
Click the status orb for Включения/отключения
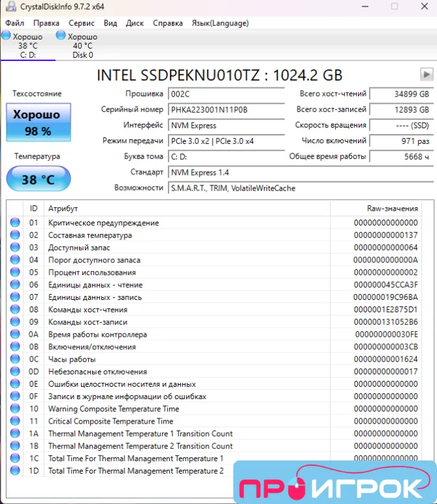(15, 347)
